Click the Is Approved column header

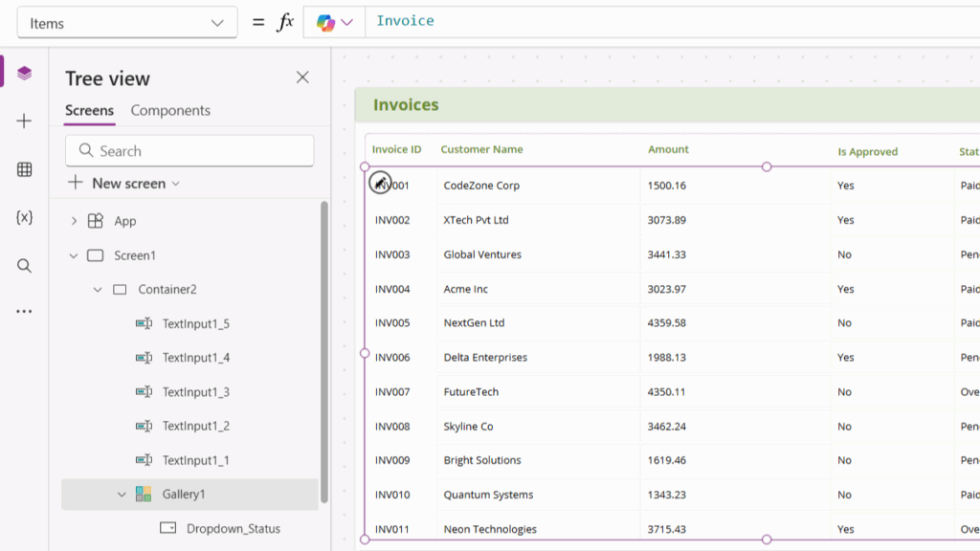pyautogui.click(x=867, y=151)
